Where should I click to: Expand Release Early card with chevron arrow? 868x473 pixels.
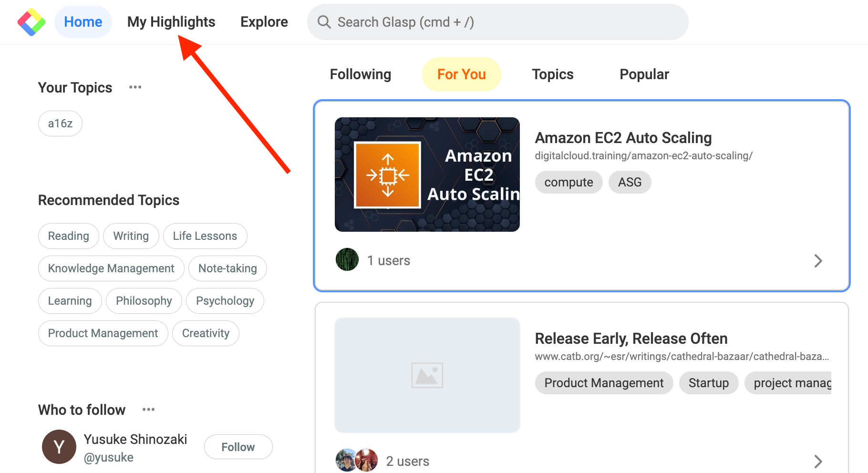818,461
